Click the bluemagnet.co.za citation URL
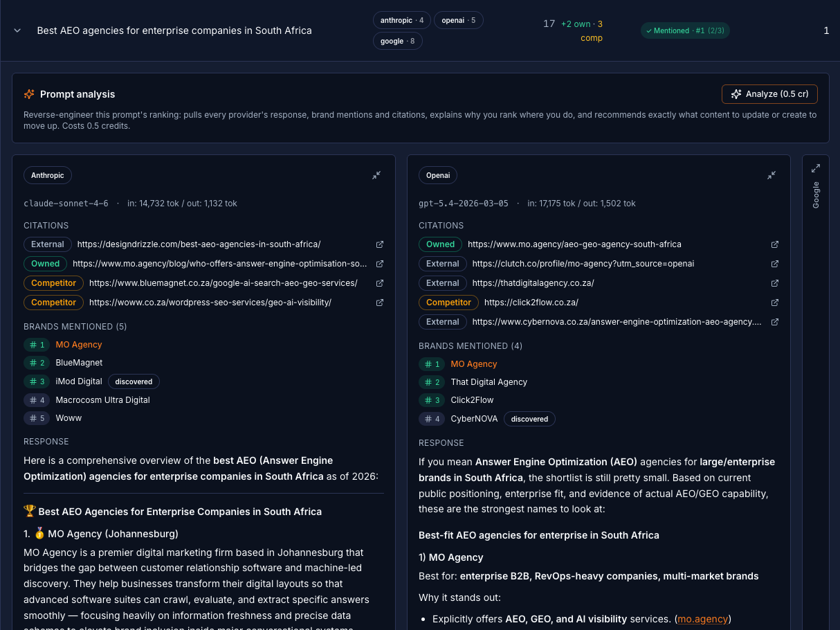840x630 pixels. pyautogui.click(x=223, y=283)
